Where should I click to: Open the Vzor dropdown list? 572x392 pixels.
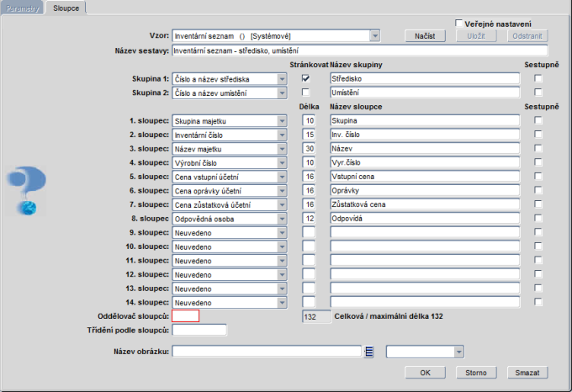click(x=374, y=36)
